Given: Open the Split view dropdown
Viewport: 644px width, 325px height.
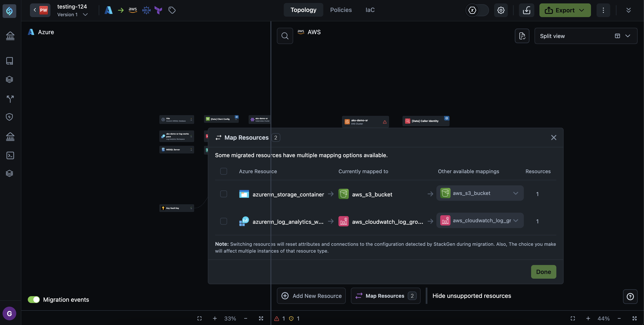Looking at the screenshot, I should click(586, 36).
